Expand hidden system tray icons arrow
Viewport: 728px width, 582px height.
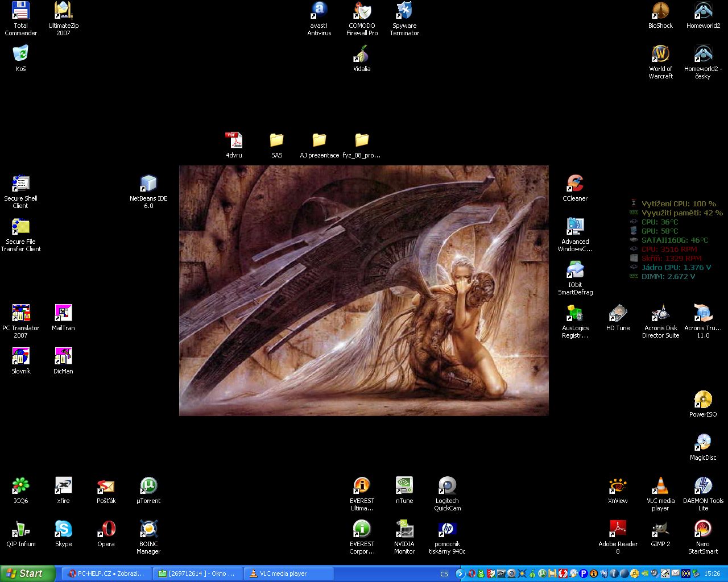coord(460,574)
